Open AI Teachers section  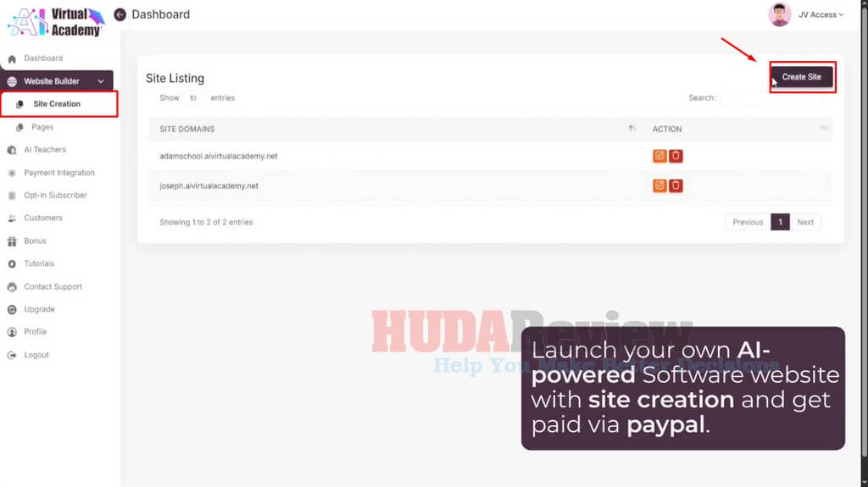pyautogui.click(x=44, y=150)
